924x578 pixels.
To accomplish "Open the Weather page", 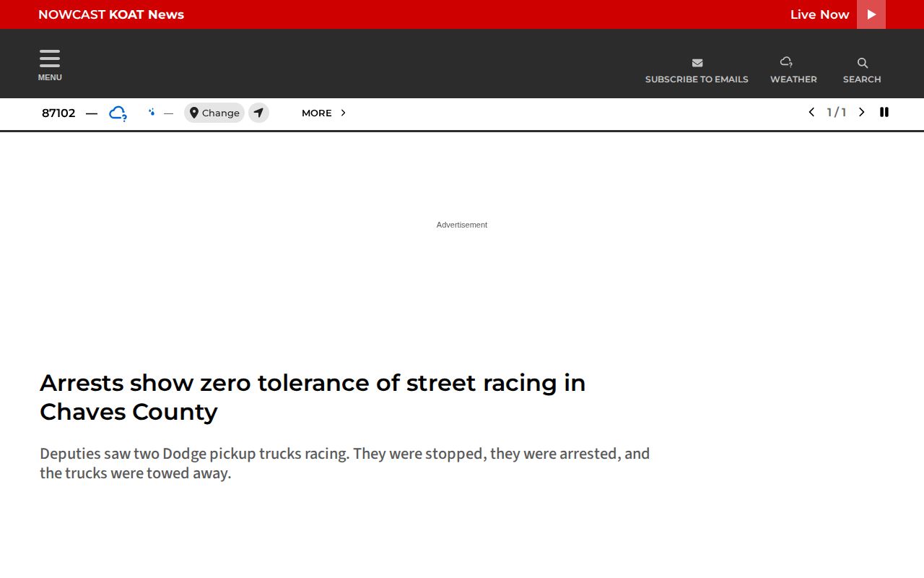I will [793, 71].
